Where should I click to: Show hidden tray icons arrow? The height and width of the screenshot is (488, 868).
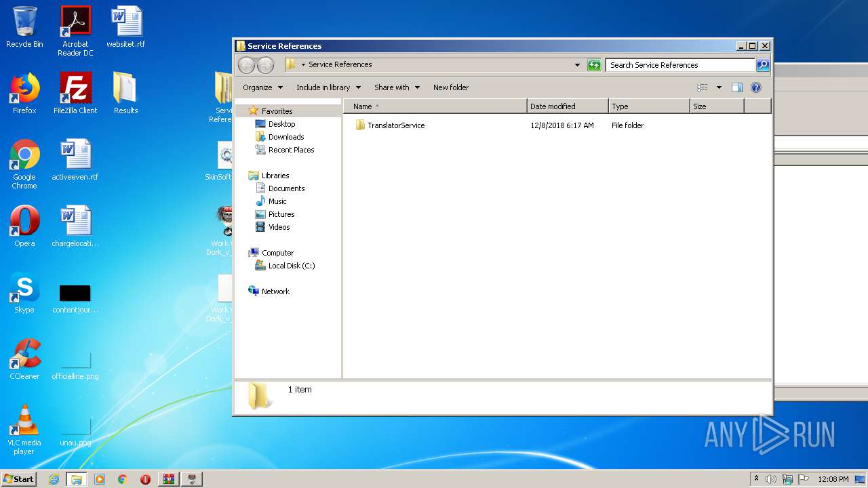pos(756,479)
